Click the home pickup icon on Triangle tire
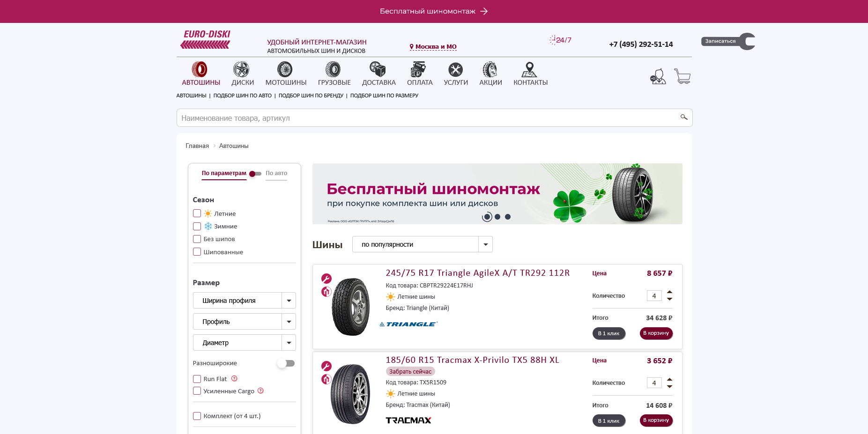The height and width of the screenshot is (434, 868). [326, 292]
